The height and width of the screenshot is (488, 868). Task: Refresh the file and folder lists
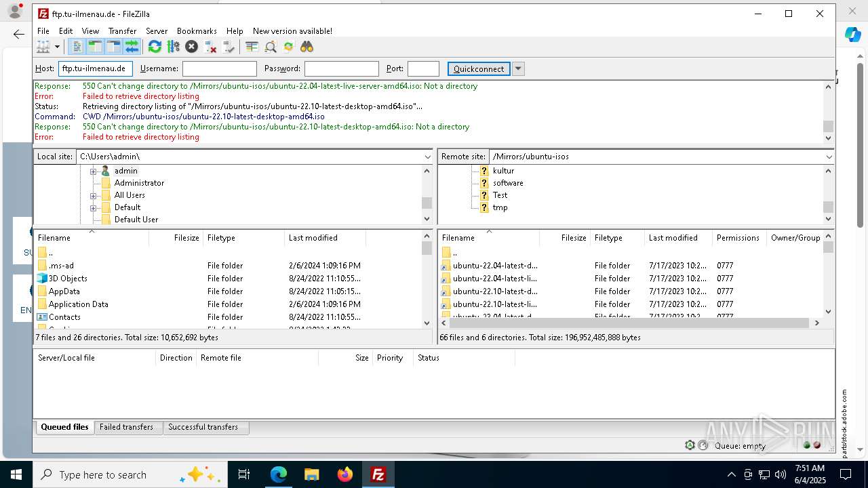coord(155,47)
